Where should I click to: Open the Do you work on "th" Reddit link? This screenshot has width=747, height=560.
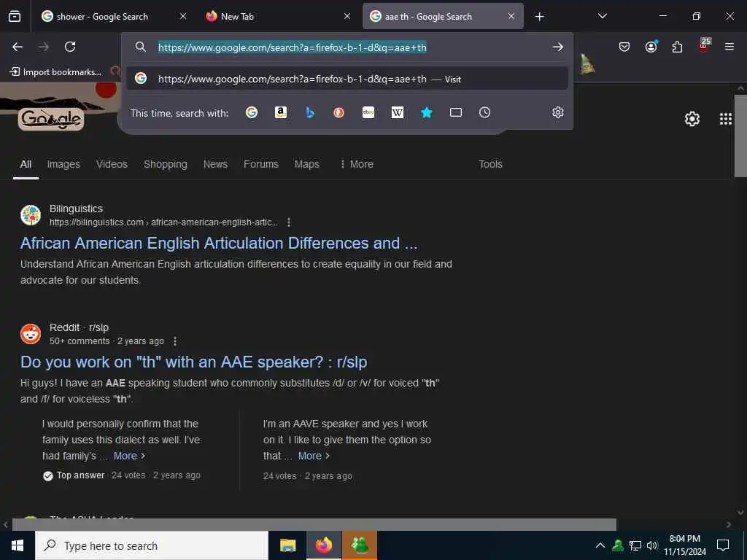(193, 362)
